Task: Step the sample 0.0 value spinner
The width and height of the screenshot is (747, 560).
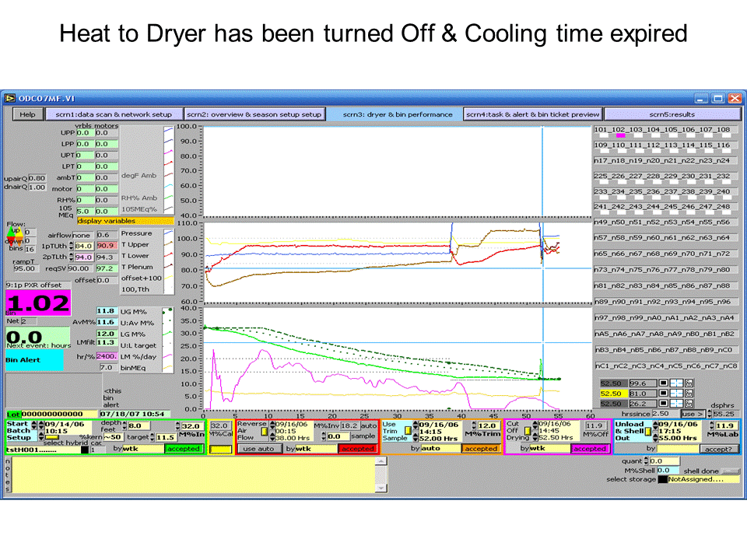Action: (x=324, y=436)
